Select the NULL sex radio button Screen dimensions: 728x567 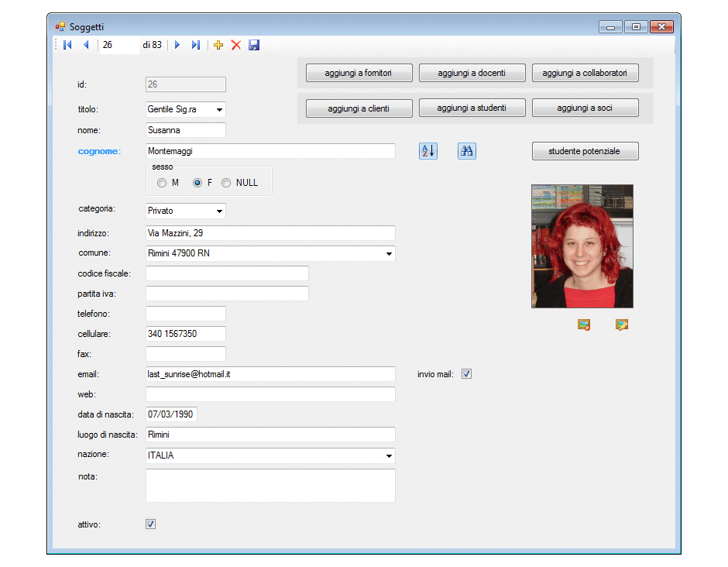(226, 183)
